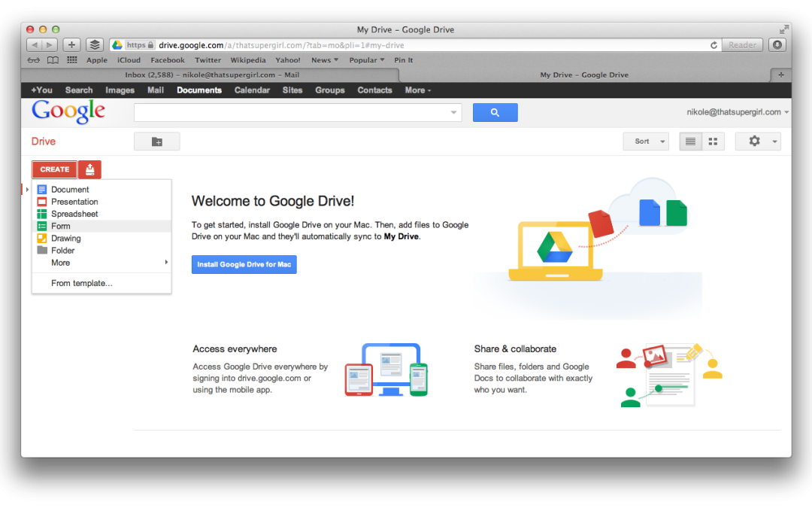Screen dimensions: 812x508
Task: Reload the page with the refresh icon
Action: click(x=714, y=45)
